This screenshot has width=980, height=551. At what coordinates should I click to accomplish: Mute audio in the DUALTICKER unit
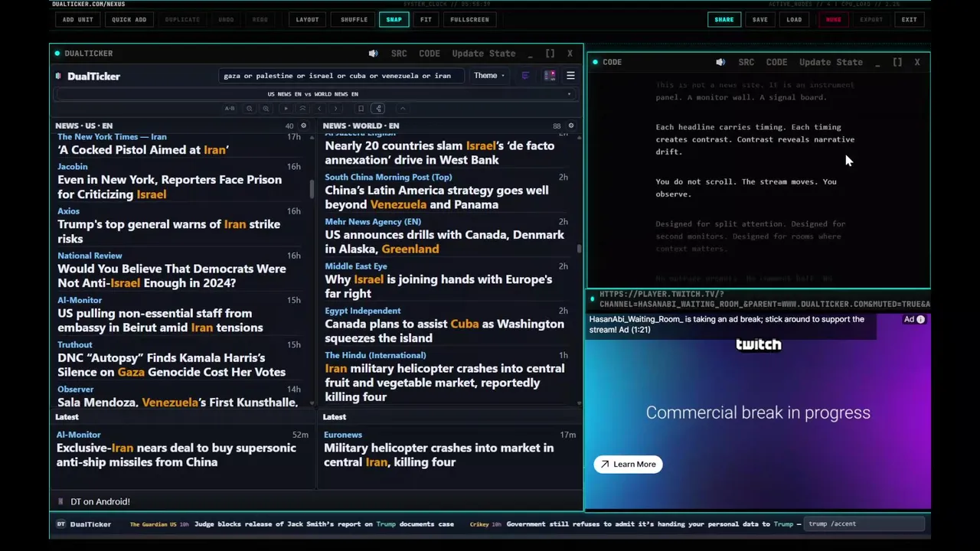point(373,54)
